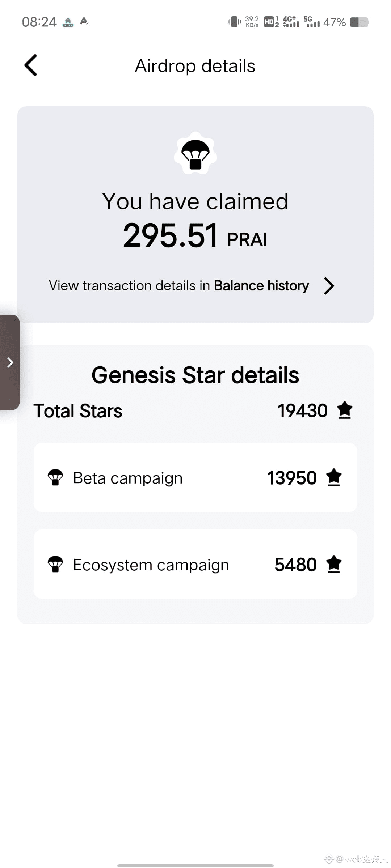
Task: Tap the vibrate mode status icon
Action: coord(234,22)
